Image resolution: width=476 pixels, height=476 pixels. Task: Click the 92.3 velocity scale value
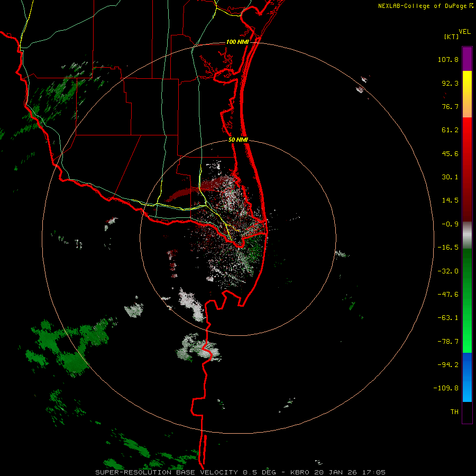tap(450, 83)
